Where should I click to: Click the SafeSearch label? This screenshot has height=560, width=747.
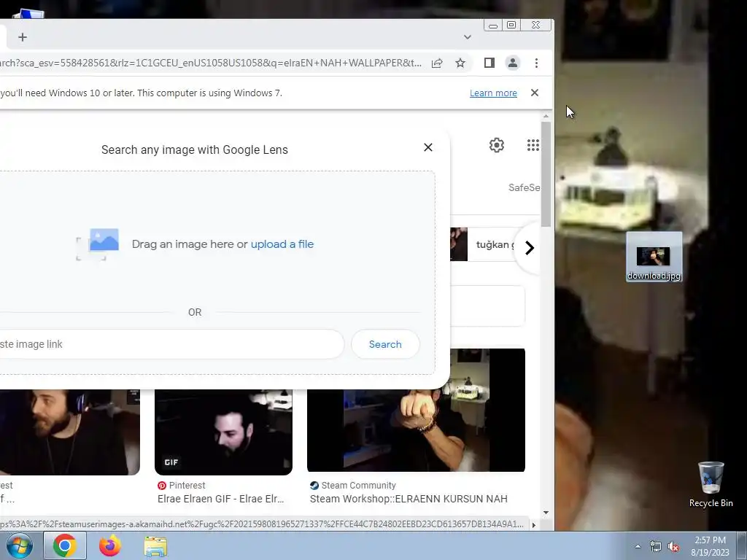point(524,187)
